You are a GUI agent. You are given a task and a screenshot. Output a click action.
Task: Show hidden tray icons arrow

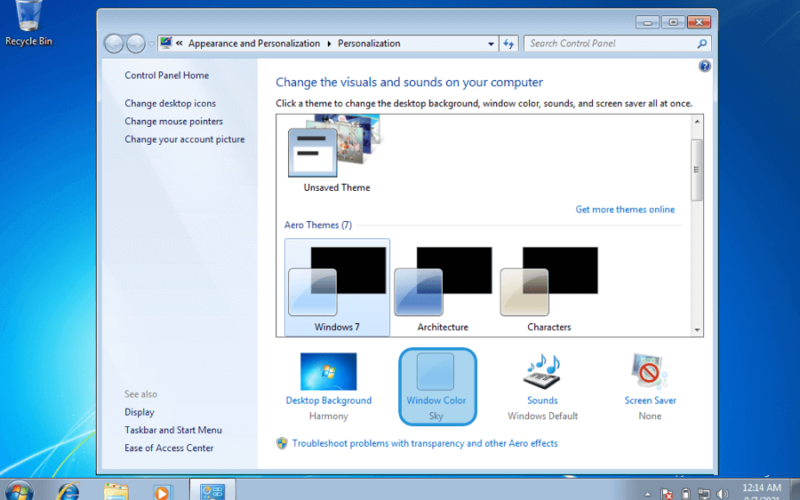click(647, 494)
